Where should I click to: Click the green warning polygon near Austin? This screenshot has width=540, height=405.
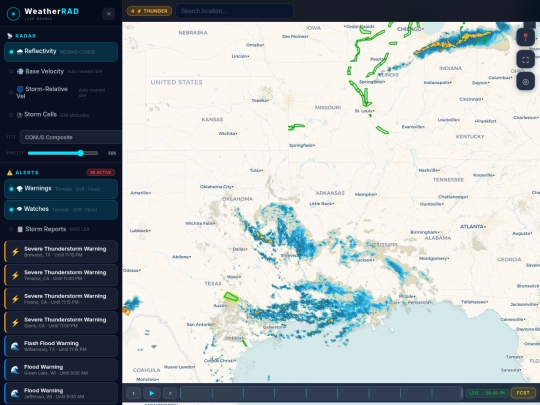tap(231, 297)
